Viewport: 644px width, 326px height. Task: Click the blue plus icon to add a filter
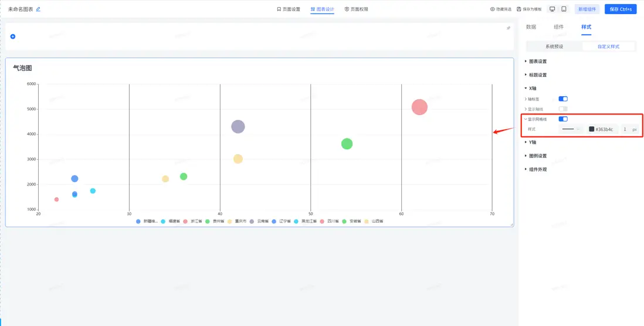[13, 36]
